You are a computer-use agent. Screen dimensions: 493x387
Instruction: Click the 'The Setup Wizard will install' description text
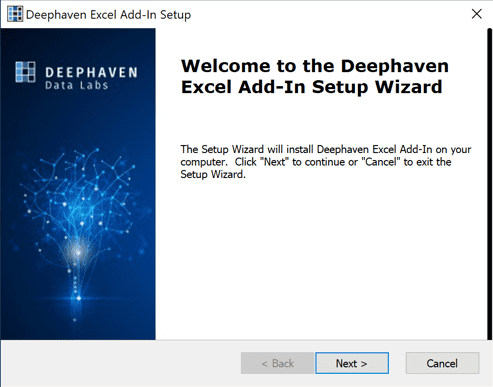click(326, 162)
